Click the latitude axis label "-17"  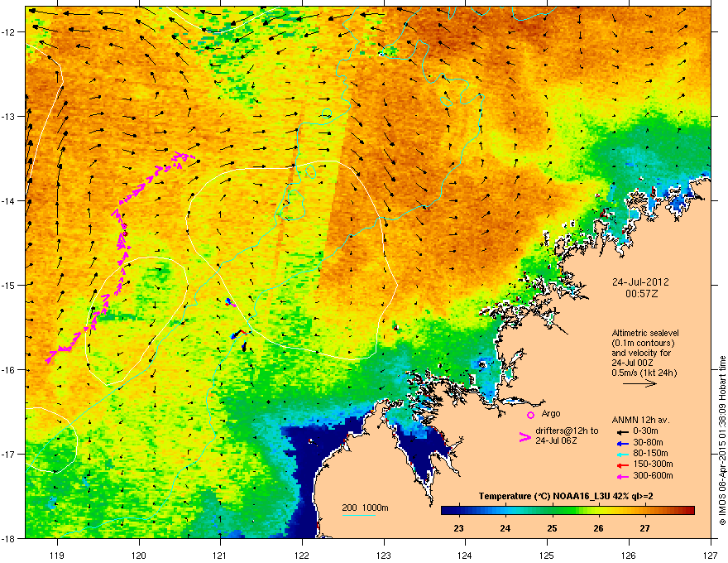(x=9, y=454)
